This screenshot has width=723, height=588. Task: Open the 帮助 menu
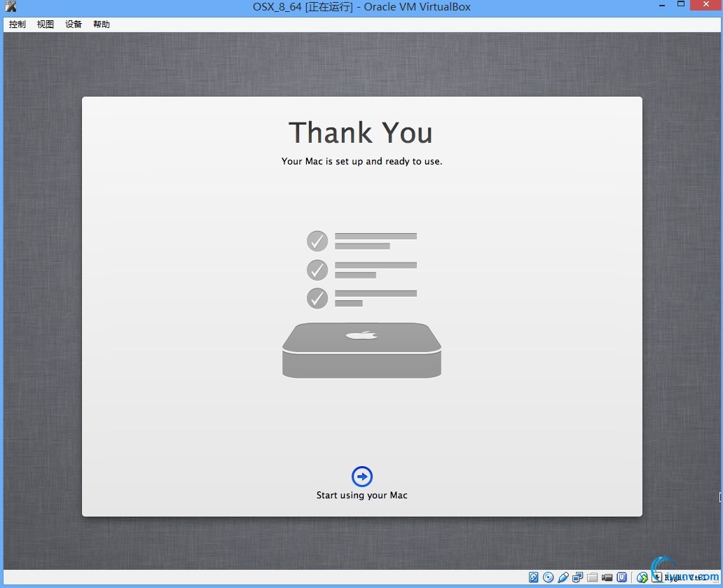pos(102,24)
